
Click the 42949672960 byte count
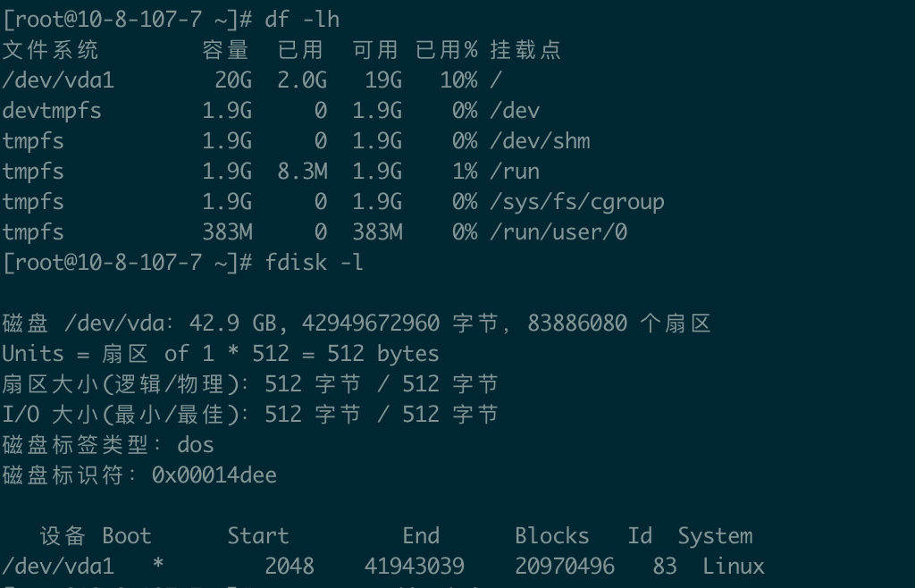click(x=371, y=323)
